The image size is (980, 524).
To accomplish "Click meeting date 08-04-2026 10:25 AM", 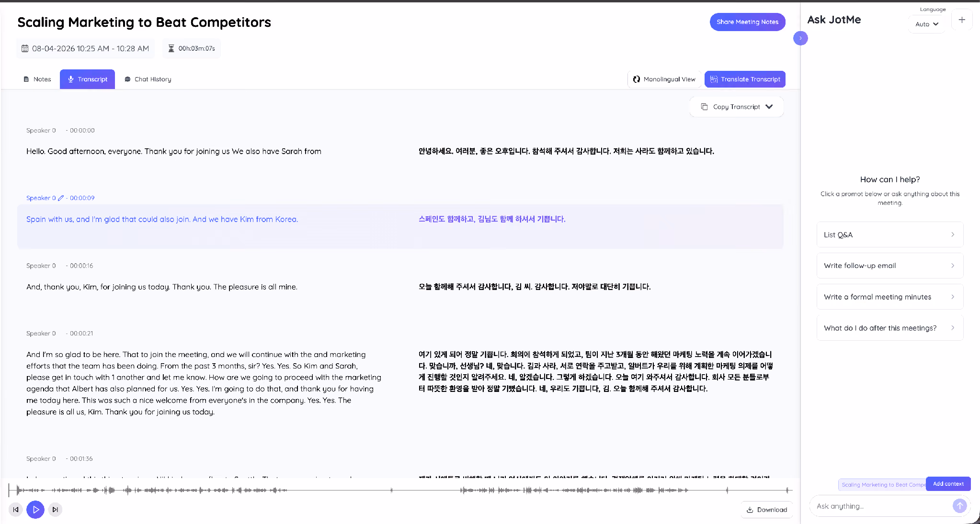I will (91, 49).
